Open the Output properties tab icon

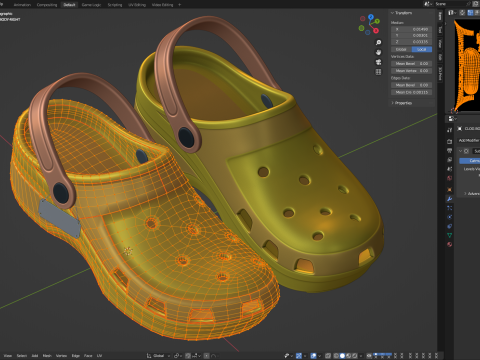coord(449,151)
